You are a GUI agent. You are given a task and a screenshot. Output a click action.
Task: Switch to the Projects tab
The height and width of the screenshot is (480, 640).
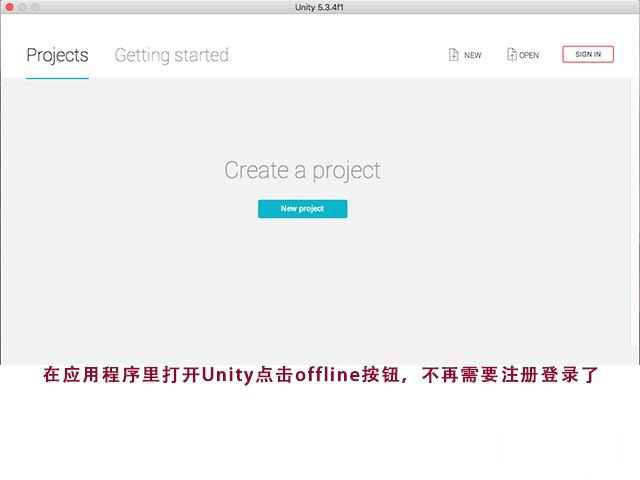pyautogui.click(x=58, y=56)
